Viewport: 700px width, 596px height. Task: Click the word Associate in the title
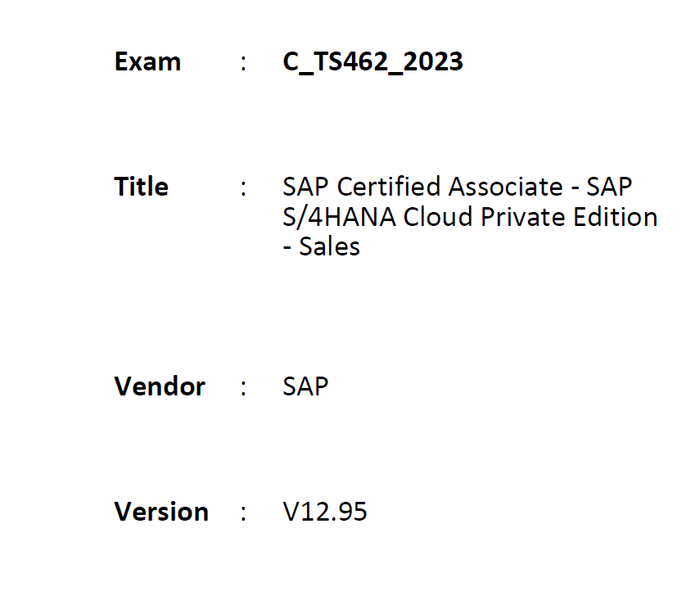(x=506, y=187)
